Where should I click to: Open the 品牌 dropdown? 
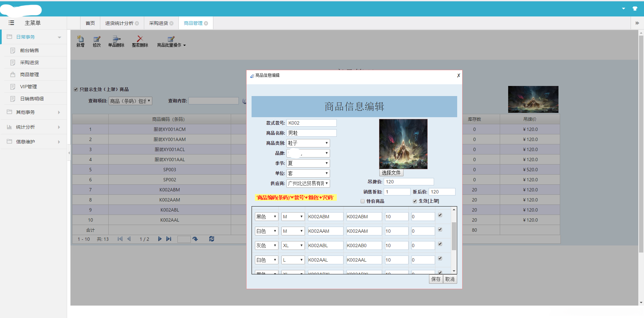tap(308, 153)
